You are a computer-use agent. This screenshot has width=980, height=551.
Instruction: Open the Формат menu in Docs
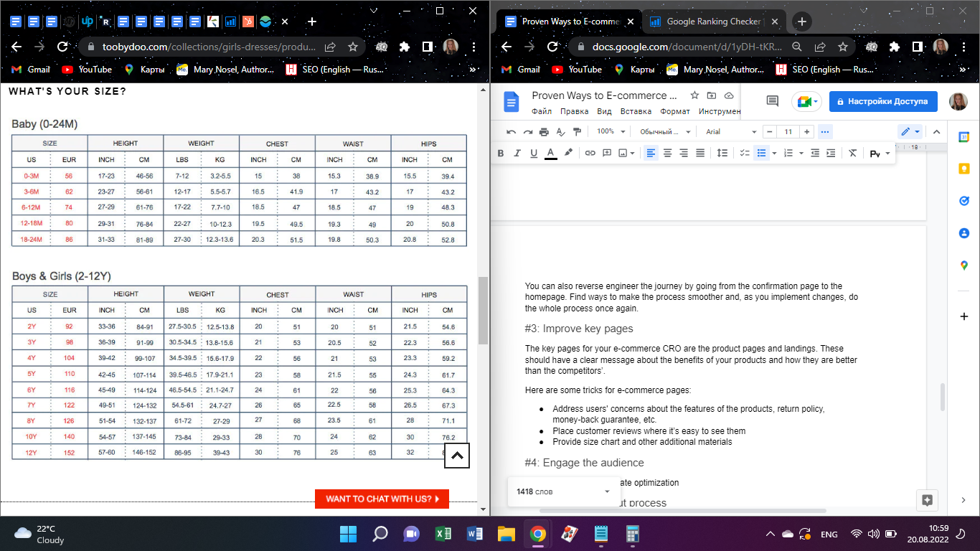coord(675,111)
